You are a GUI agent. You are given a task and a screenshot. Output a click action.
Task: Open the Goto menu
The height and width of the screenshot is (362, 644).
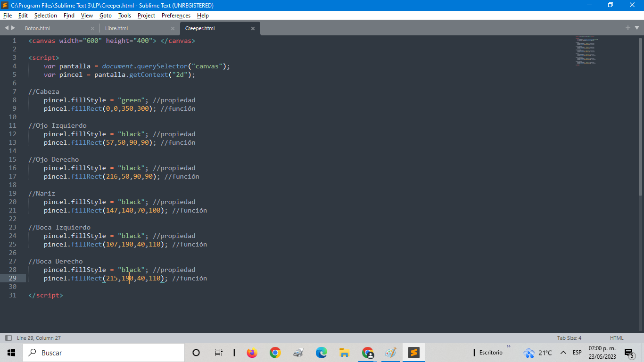[106, 16]
